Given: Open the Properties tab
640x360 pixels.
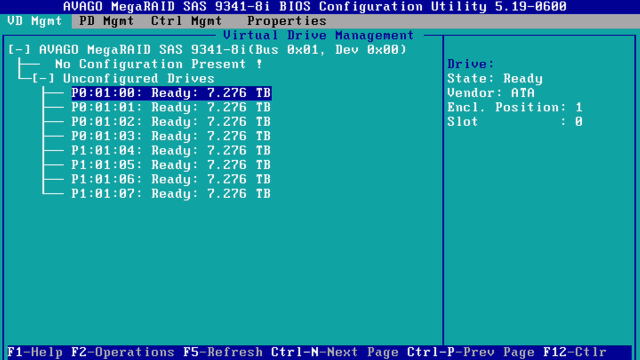Looking at the screenshot, I should point(287,21).
